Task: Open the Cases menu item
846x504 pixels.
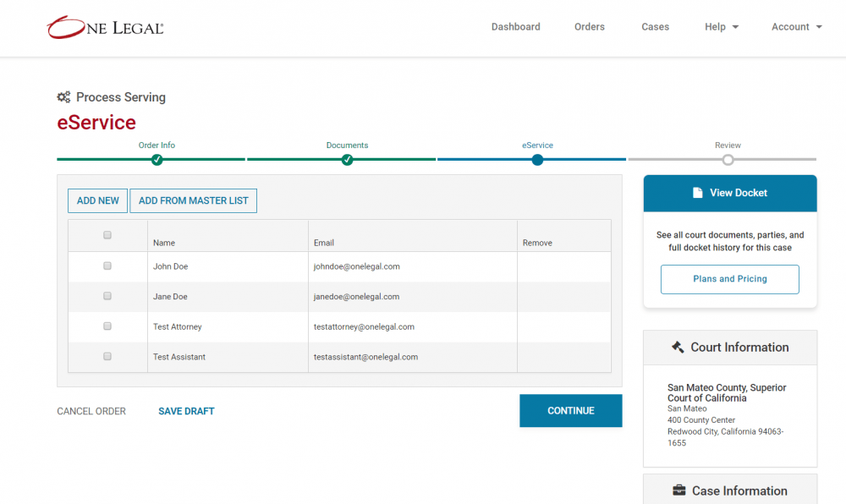Action: point(655,27)
